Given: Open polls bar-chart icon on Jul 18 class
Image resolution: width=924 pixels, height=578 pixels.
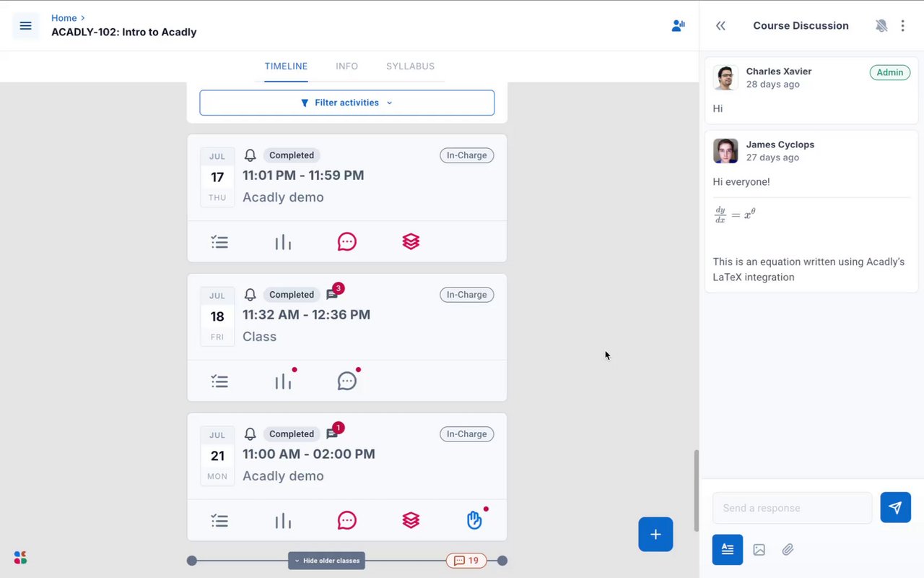Looking at the screenshot, I should point(283,381).
